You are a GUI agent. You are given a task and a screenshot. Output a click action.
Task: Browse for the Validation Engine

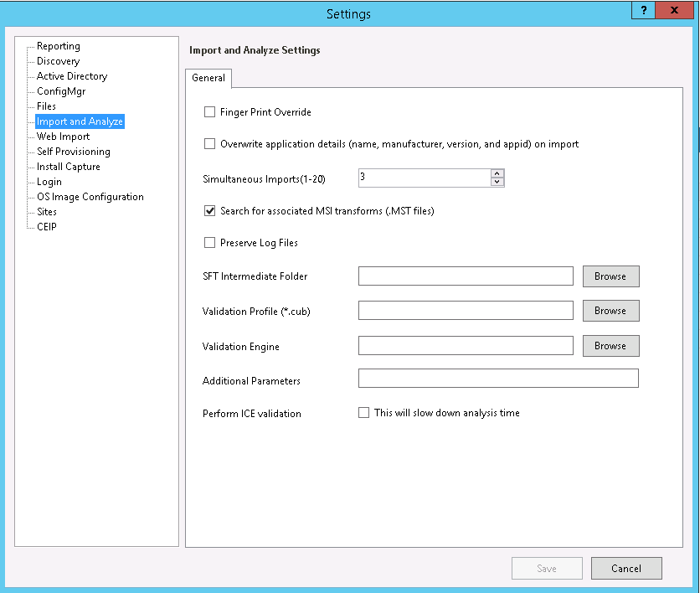tap(610, 346)
